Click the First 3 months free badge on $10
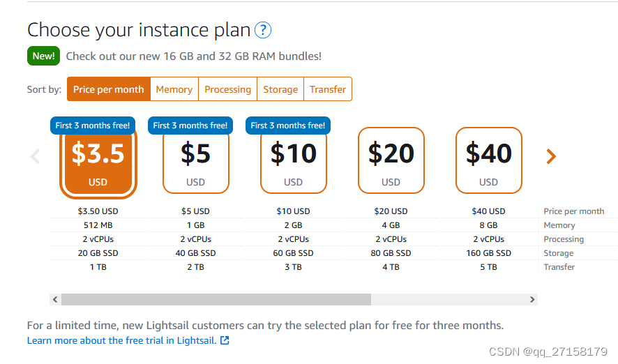 (288, 126)
